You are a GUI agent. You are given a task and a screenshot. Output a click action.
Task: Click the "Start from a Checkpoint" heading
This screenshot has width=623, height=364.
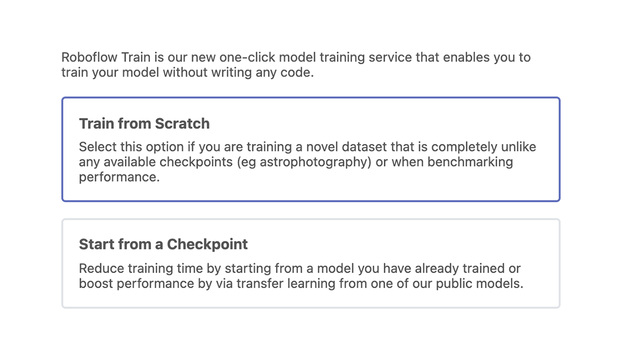click(x=163, y=244)
